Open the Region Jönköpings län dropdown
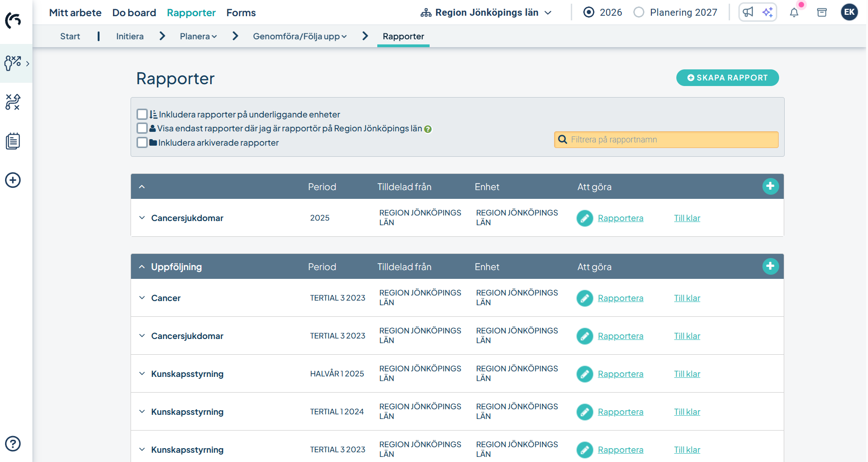Image resolution: width=868 pixels, height=462 pixels. 486,12
